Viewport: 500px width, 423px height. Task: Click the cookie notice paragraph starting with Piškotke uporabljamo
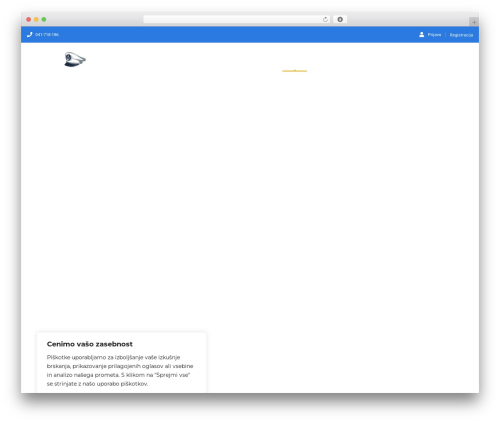[120, 370]
